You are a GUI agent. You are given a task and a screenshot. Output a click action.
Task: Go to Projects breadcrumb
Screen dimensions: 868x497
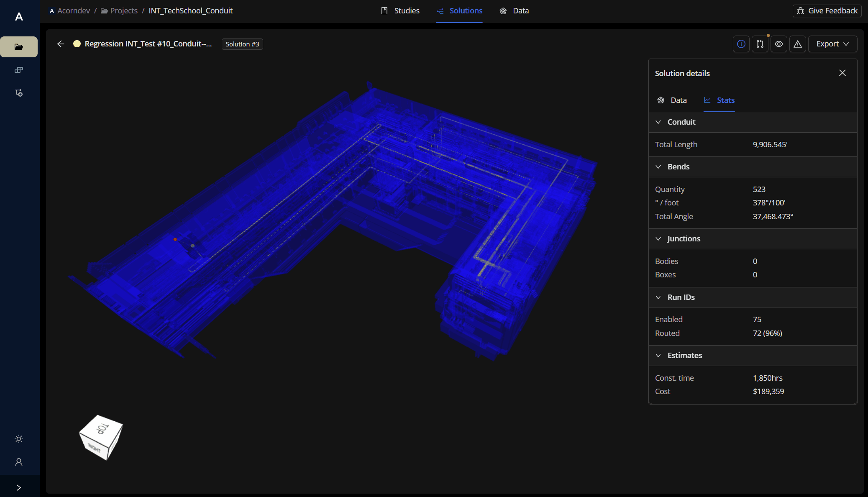(119, 11)
